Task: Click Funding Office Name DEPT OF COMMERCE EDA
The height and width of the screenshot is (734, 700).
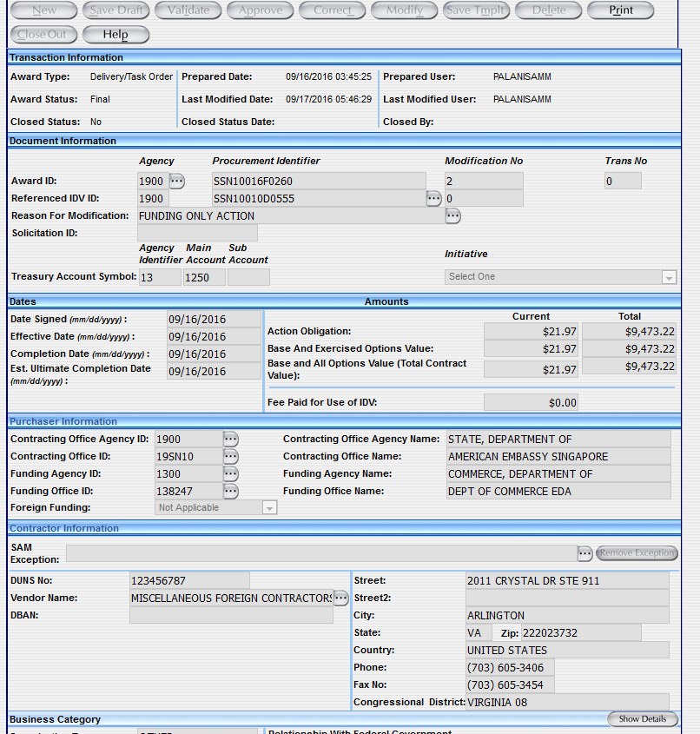Action: click(x=558, y=491)
